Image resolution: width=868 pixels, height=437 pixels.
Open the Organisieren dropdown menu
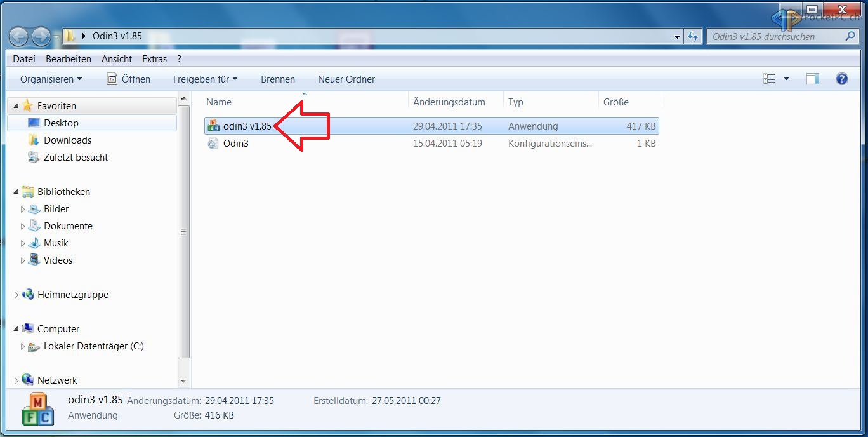tap(51, 79)
